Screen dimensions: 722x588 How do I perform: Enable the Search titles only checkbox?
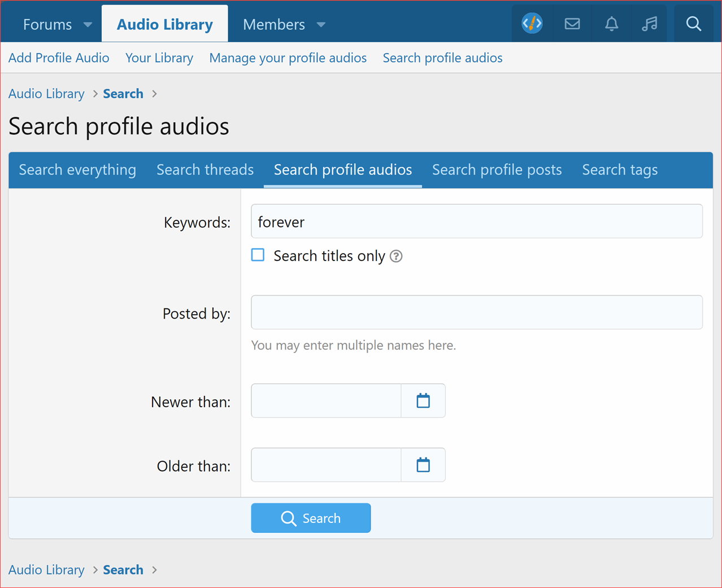coord(258,255)
